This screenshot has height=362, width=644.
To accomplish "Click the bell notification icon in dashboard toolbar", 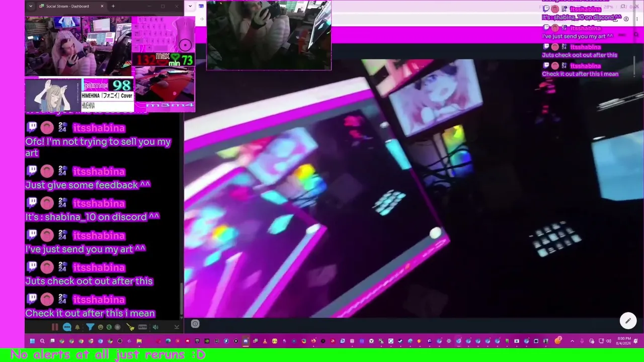I will point(77,327).
